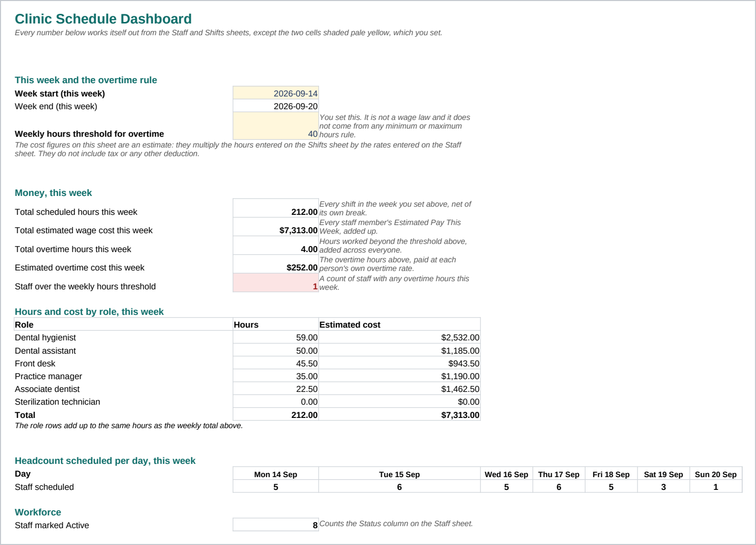
Task: Select the overtime threshold cell showing 40
Action: pos(276,126)
